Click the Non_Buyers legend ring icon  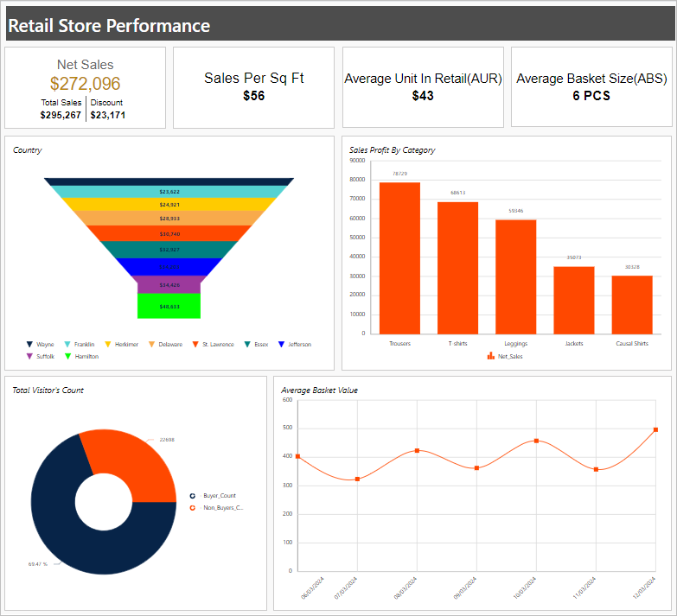click(x=193, y=508)
